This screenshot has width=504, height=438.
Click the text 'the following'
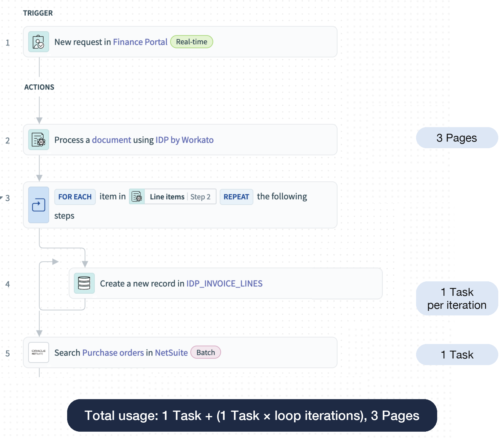[x=282, y=196]
